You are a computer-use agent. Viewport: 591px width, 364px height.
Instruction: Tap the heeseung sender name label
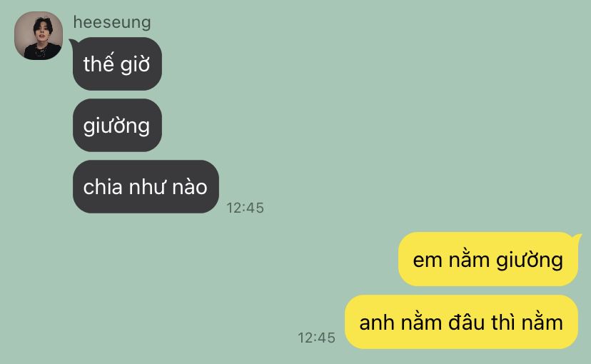(112, 22)
